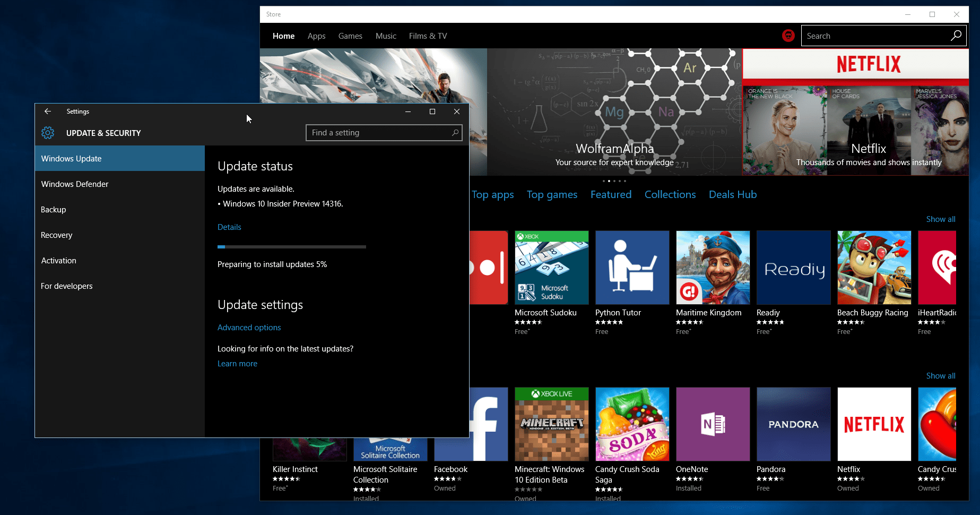The width and height of the screenshot is (980, 515).
Task: Click the Learn more link
Action: pos(237,363)
